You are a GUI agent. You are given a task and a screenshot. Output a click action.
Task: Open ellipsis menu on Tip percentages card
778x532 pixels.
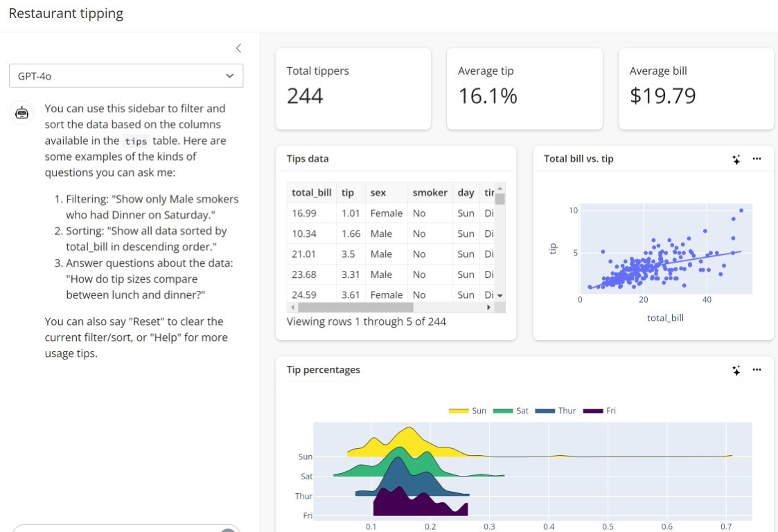coord(757,370)
